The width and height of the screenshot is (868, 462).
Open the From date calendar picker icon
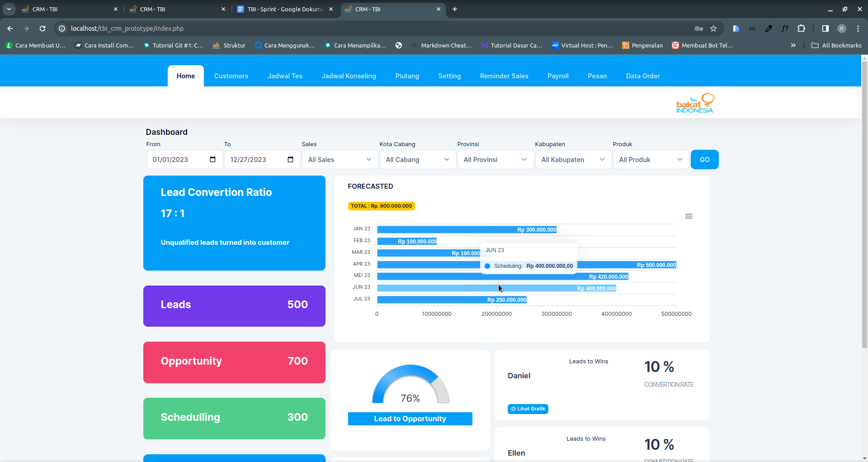tap(213, 159)
